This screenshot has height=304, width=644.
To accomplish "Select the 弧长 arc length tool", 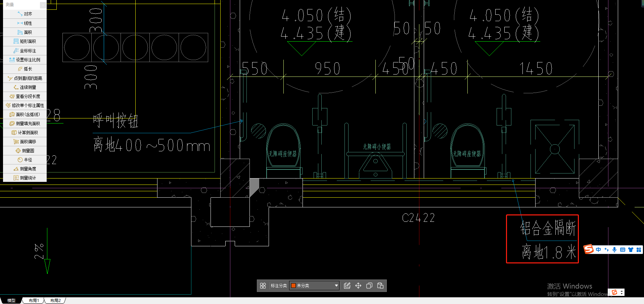I will click(25, 69).
